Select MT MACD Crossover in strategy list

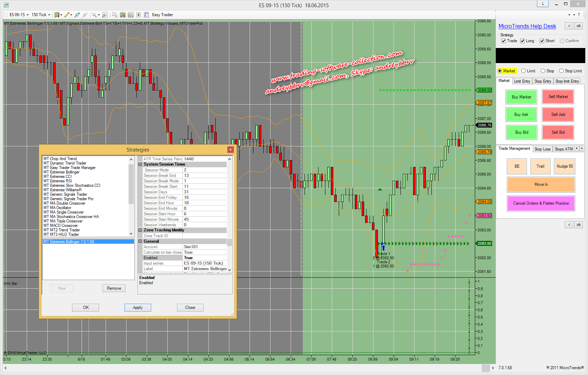[61, 226]
